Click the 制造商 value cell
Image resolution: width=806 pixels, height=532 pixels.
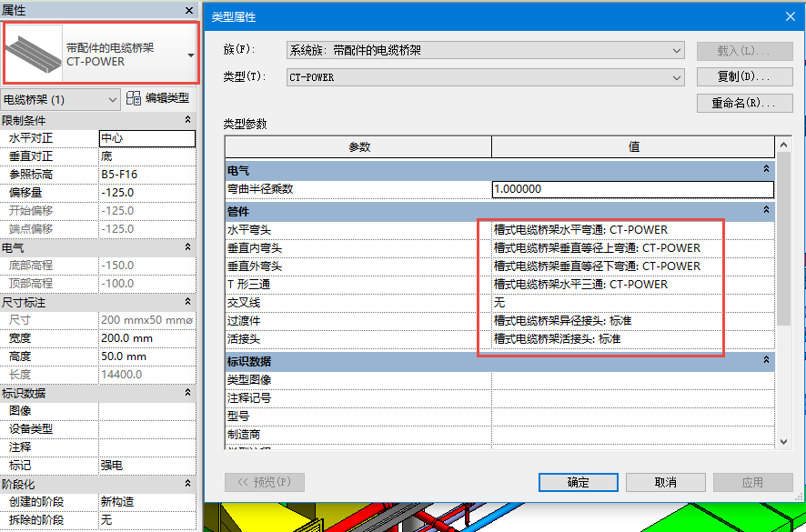[x=633, y=435]
